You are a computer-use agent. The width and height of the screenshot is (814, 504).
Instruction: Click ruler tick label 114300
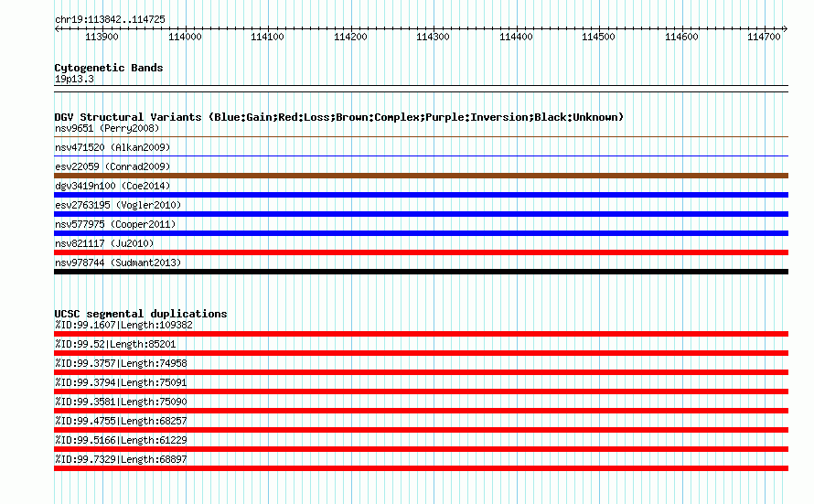433,37
